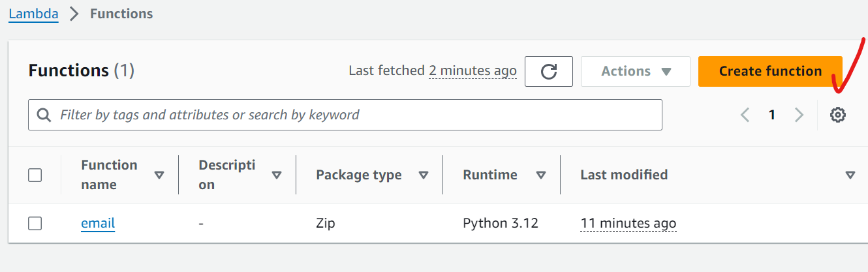The width and height of the screenshot is (868, 272).
Task: Click the page number 1 indicator
Action: 772,115
